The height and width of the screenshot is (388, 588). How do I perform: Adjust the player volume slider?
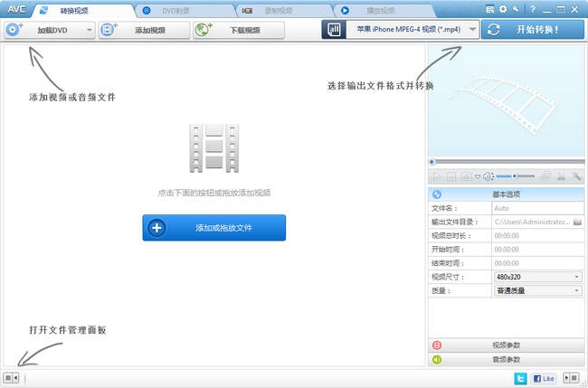pyautogui.click(x=514, y=176)
